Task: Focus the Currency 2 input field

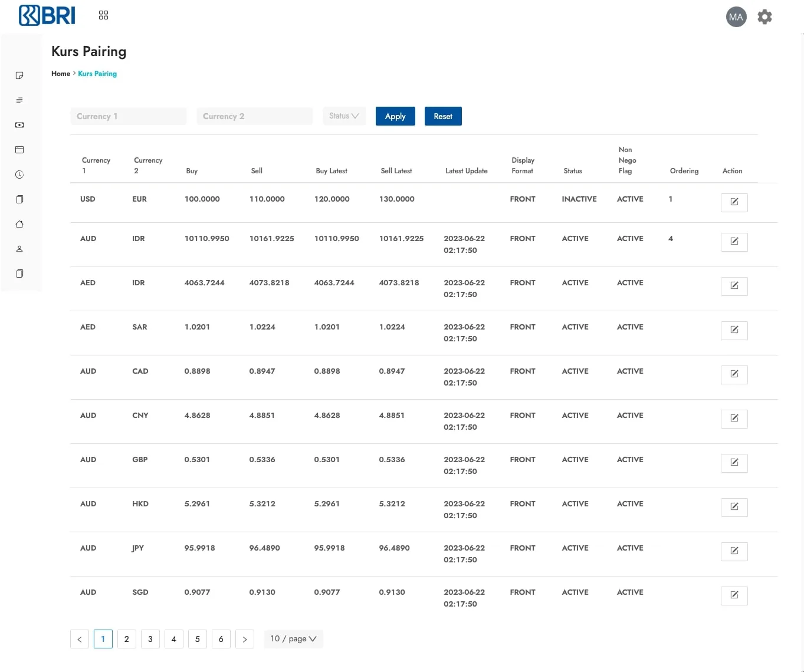Action: point(255,116)
